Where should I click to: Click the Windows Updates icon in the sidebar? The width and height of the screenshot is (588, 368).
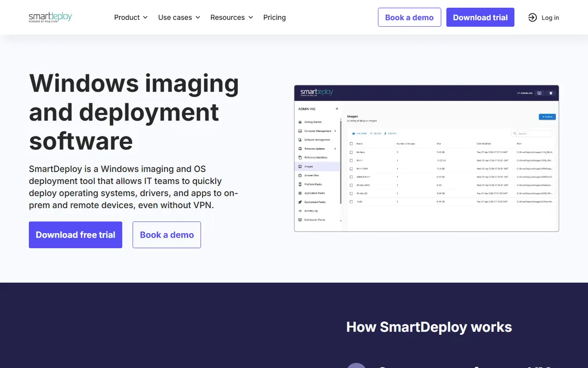pos(300,149)
